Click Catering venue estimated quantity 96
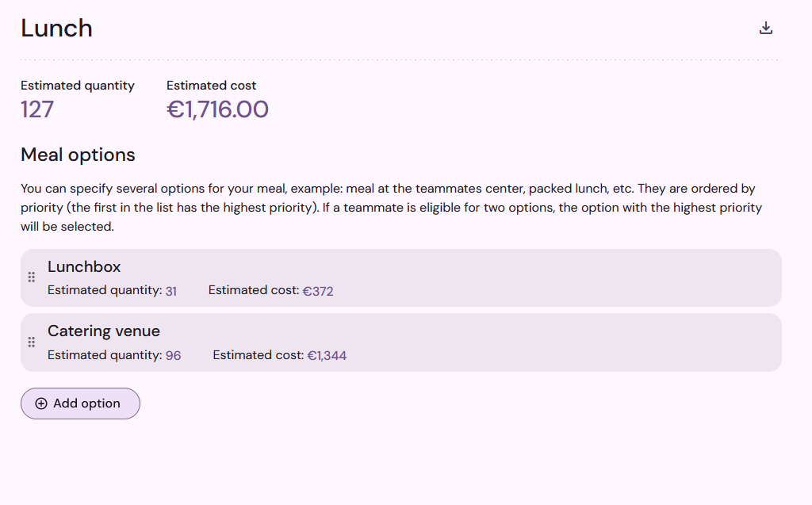Screen dimensions: 812x505 (x=173, y=356)
